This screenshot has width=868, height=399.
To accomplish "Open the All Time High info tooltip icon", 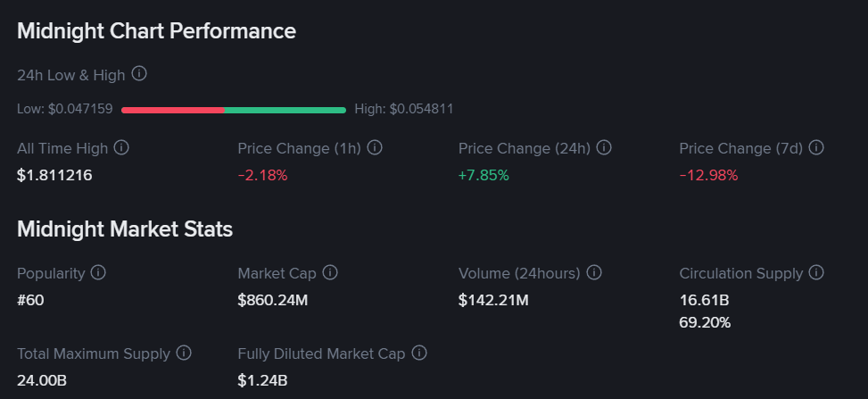I will [x=121, y=147].
